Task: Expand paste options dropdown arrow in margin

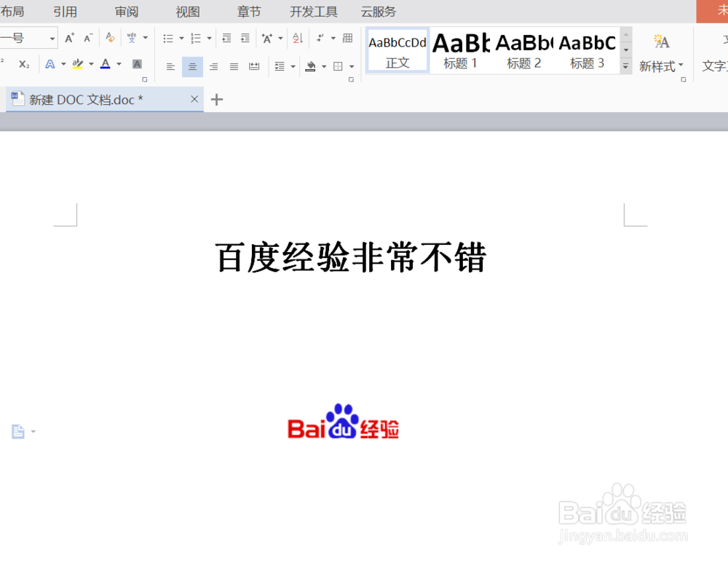Action: click(33, 432)
